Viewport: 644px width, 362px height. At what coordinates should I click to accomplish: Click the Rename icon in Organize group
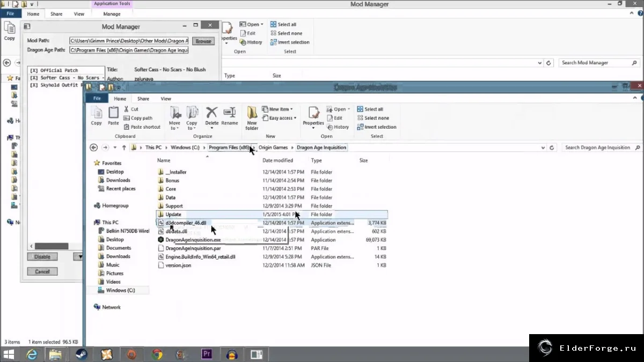tap(230, 115)
